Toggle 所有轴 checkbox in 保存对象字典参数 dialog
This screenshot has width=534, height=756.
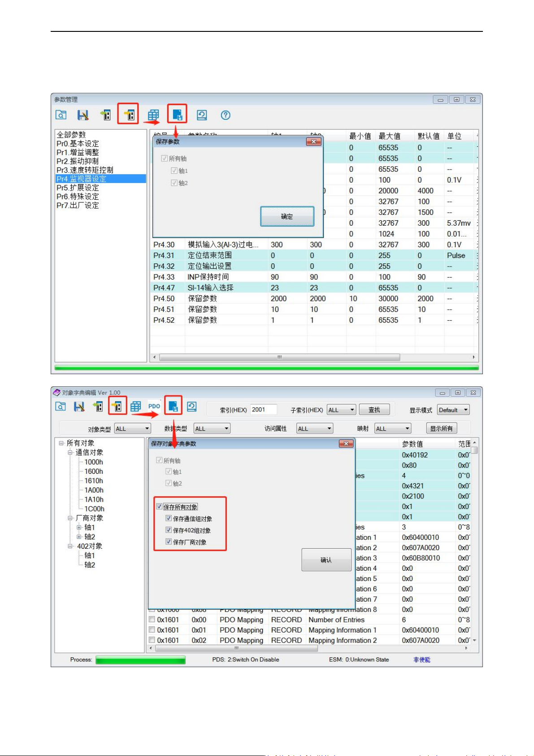click(159, 460)
